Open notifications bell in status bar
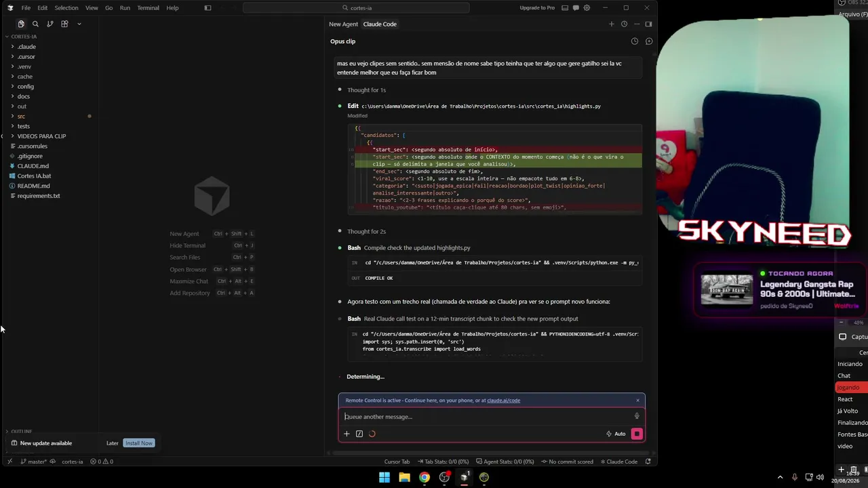Screen dimensions: 868x488 648,462
